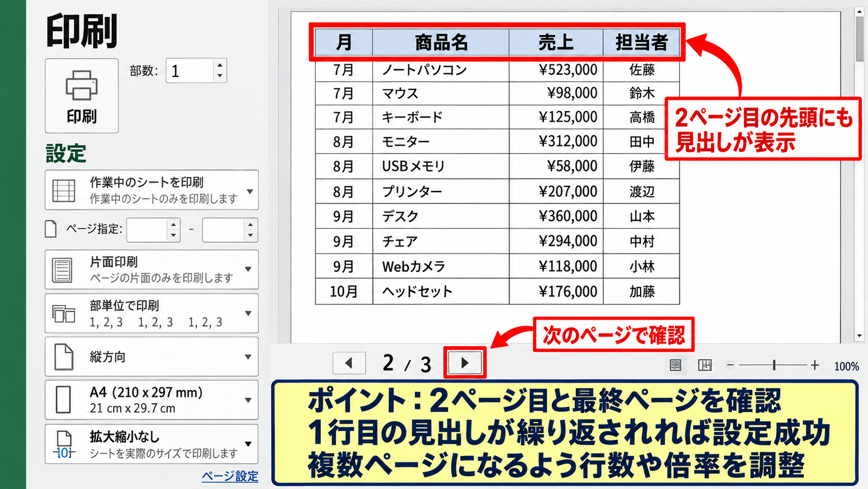Viewport: 868px width, 489px height.
Task: Open the 拡大縮小なし scaling dropdown
Action: 152,444
